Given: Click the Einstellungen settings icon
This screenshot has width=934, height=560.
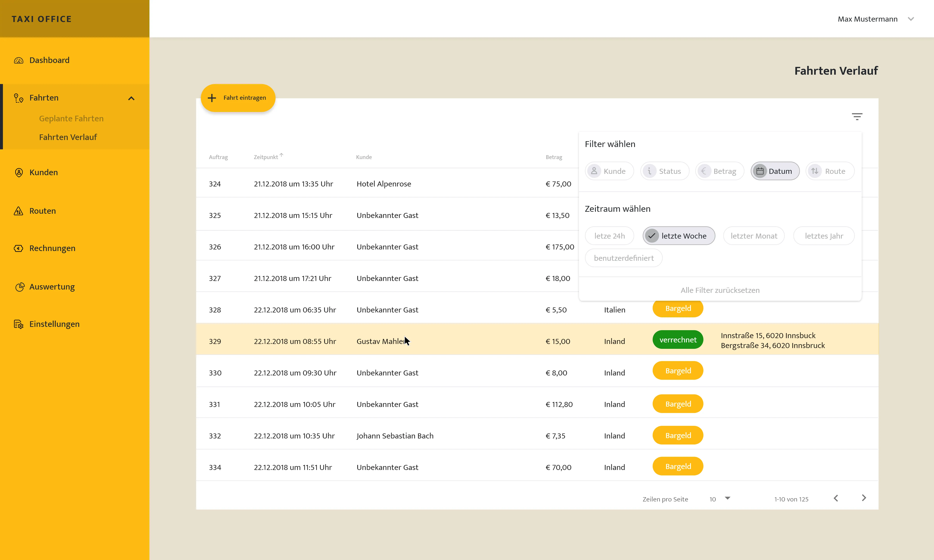Looking at the screenshot, I should point(18,324).
